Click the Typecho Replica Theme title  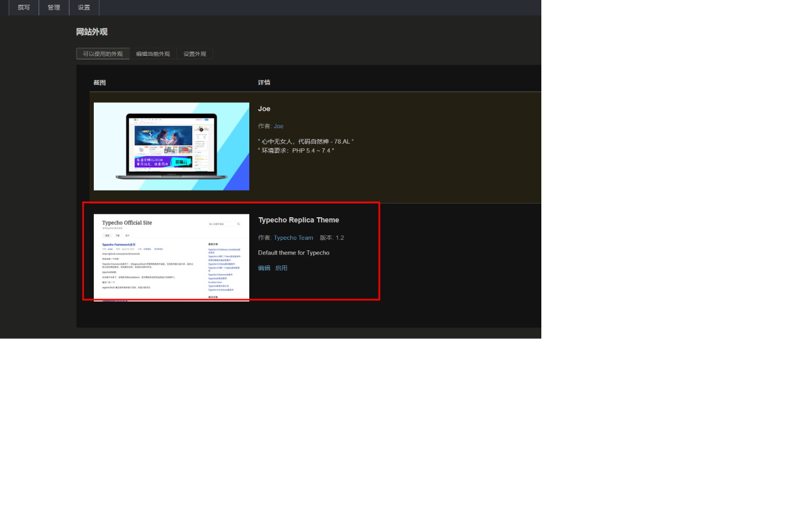pyautogui.click(x=299, y=220)
